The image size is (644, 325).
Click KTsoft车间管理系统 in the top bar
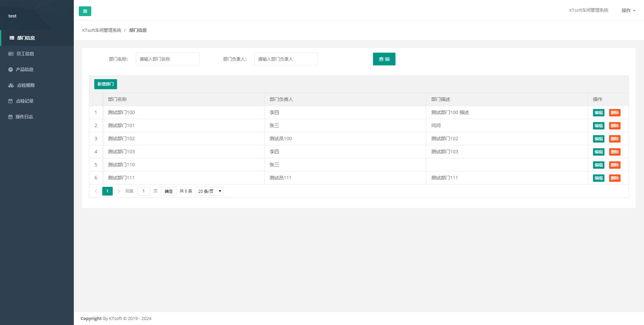[x=589, y=10]
